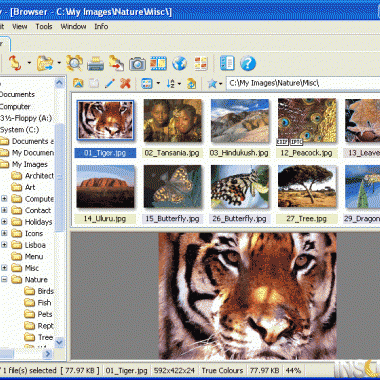Open the View menu
Screen dimensions: 380x380
pyautogui.click(x=20, y=26)
